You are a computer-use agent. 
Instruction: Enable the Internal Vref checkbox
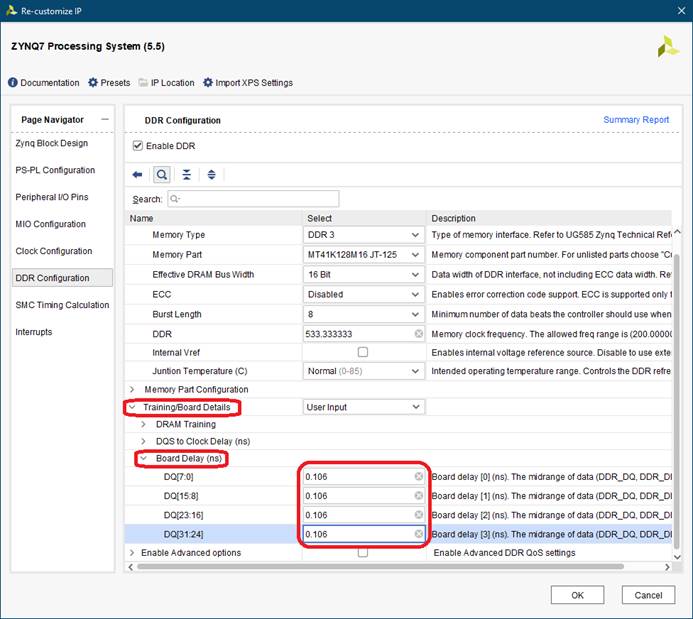(362, 352)
